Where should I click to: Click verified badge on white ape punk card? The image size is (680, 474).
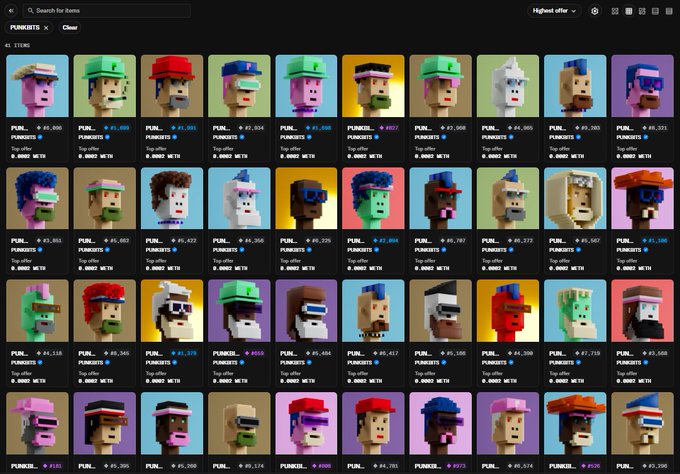tap(511, 137)
